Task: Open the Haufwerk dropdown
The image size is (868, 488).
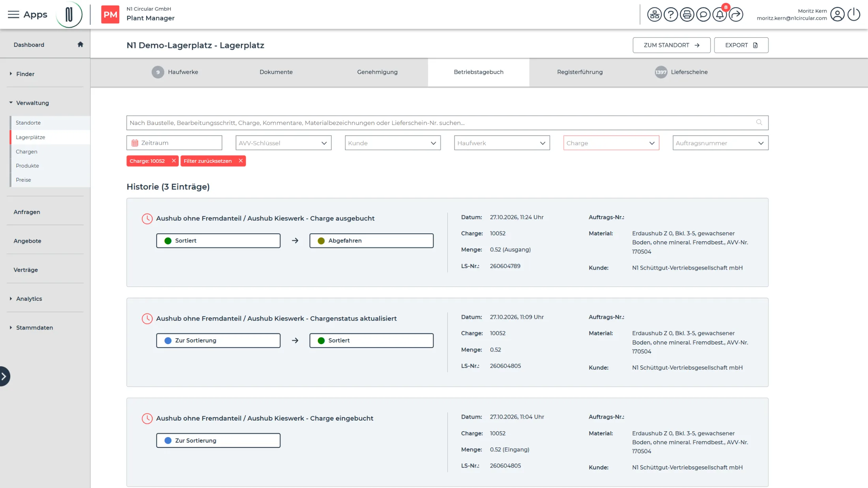Action: 502,143
